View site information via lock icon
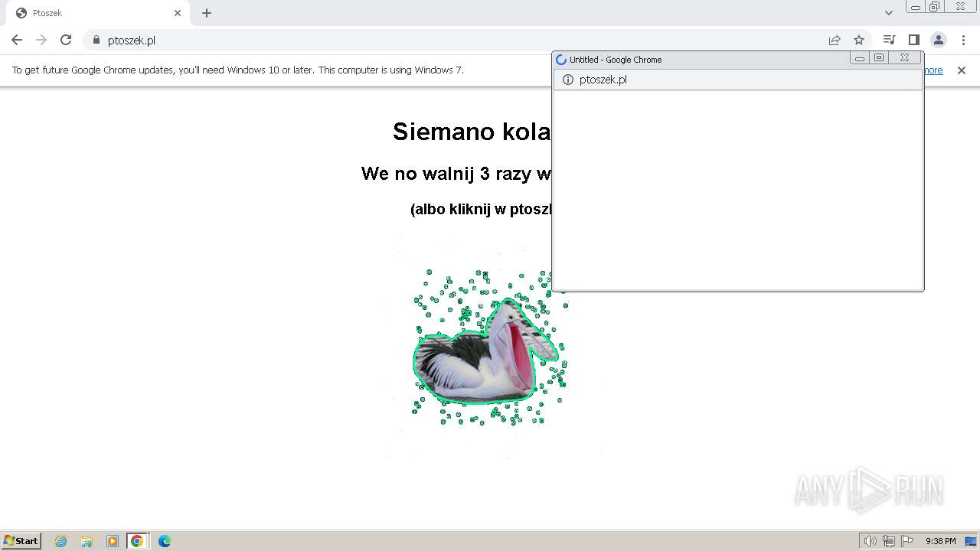980x551 pixels. pos(96,40)
